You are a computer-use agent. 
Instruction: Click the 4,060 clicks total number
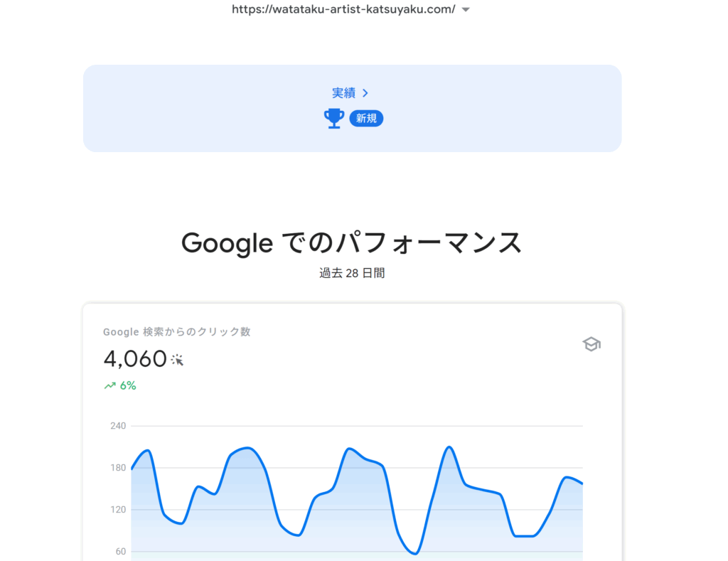tap(135, 359)
